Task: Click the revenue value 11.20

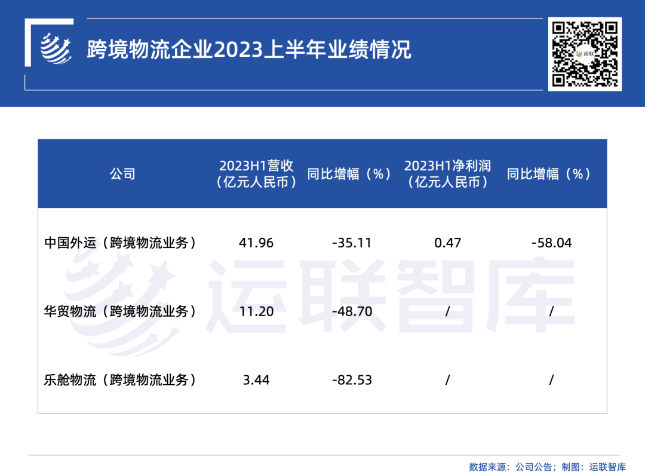Action: click(256, 311)
